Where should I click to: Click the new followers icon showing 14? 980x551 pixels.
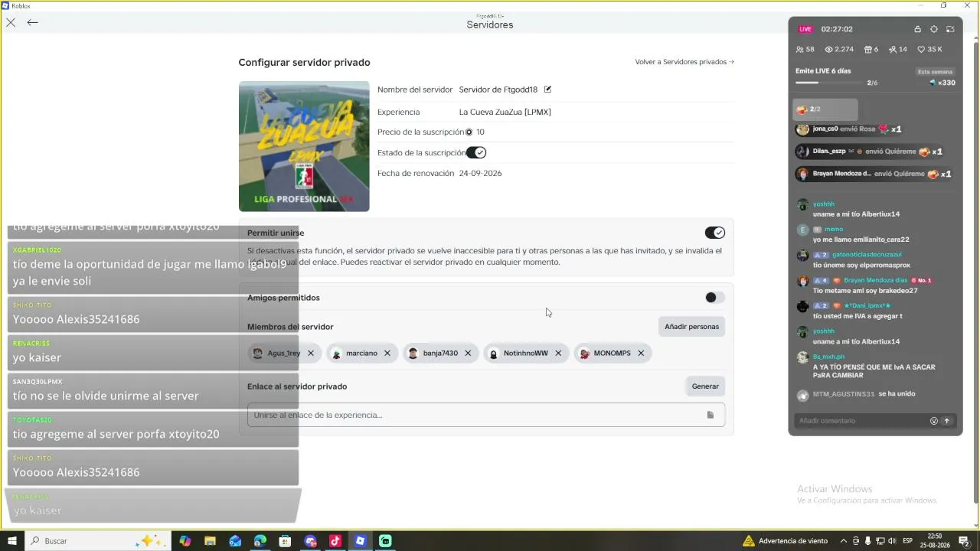coord(893,50)
